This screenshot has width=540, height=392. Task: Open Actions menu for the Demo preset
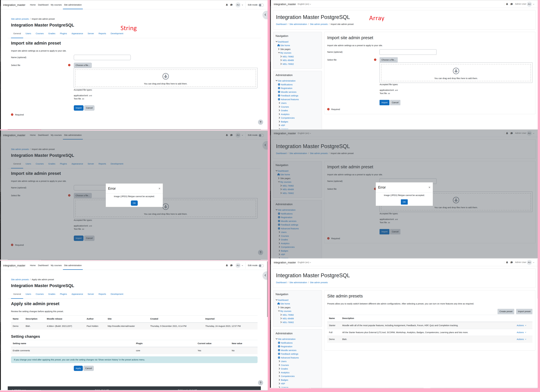point(521,339)
